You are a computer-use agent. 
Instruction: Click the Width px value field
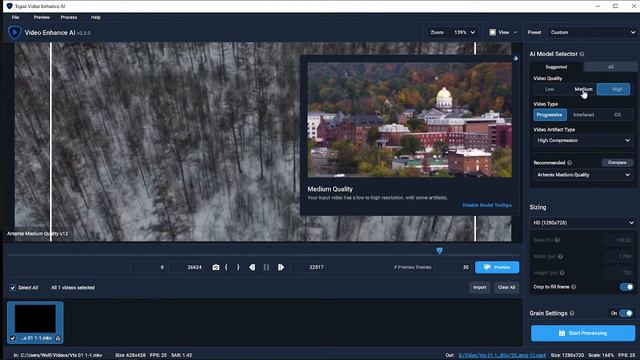(x=619, y=256)
